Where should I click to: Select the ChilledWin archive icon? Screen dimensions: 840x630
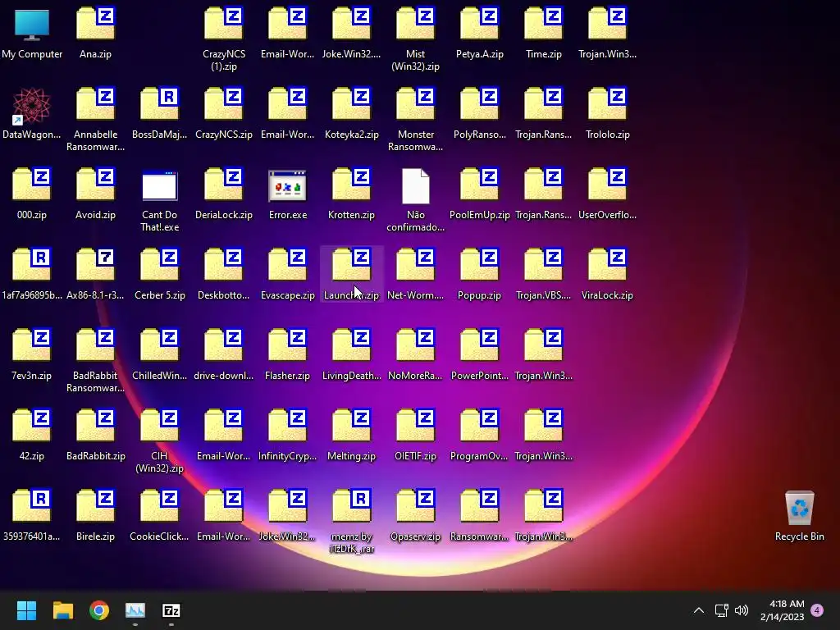[159, 345]
